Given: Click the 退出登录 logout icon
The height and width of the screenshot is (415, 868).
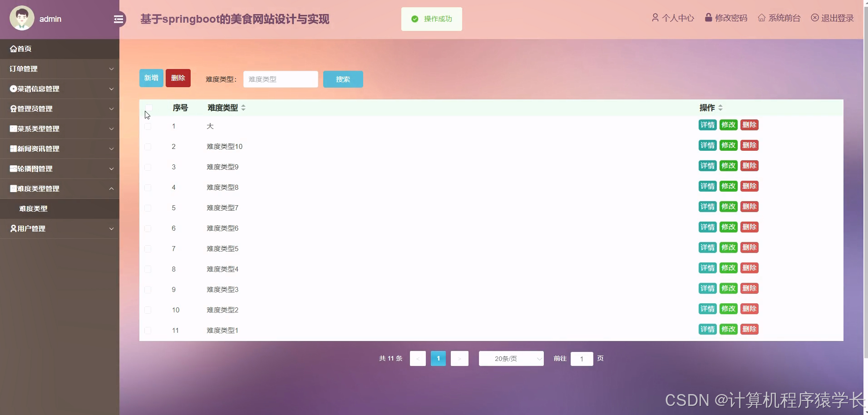Looking at the screenshot, I should pyautogui.click(x=814, y=18).
